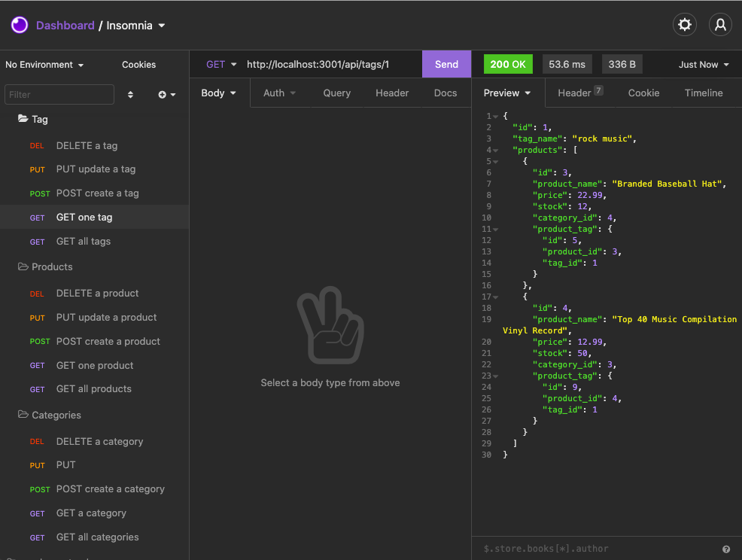Open the Insomnia application settings gear
The height and width of the screenshot is (560, 742).
click(x=684, y=24)
